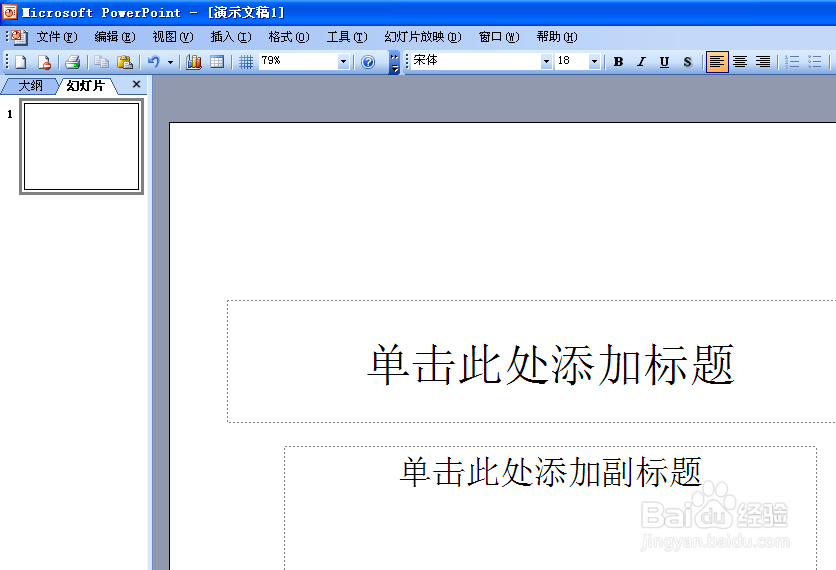Toggle the grid display icon
Viewport: 836px width, 570px height.
[246, 62]
